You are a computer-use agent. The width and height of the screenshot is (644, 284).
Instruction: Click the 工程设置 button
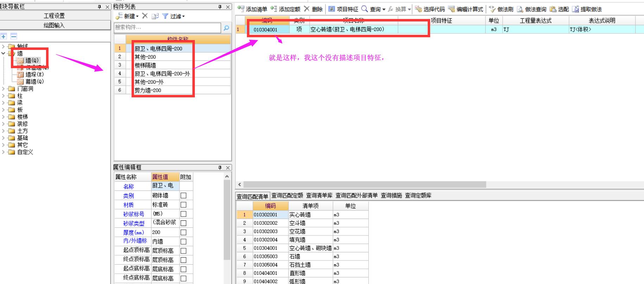[55, 16]
